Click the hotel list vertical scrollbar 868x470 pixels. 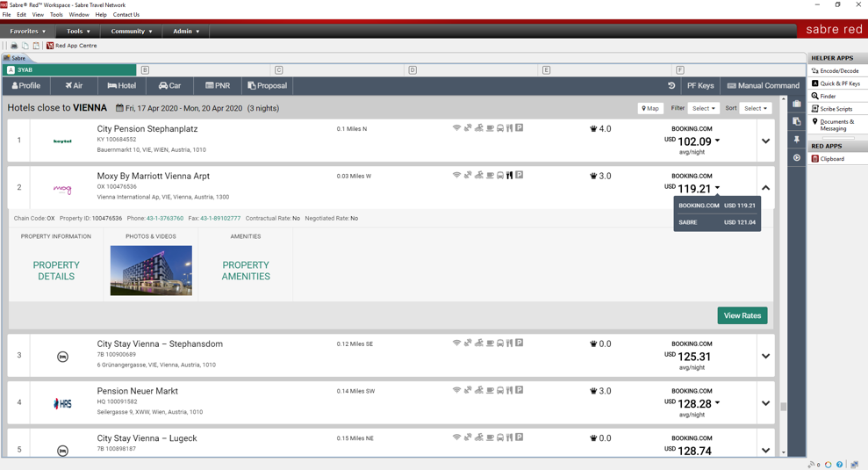(x=783, y=276)
